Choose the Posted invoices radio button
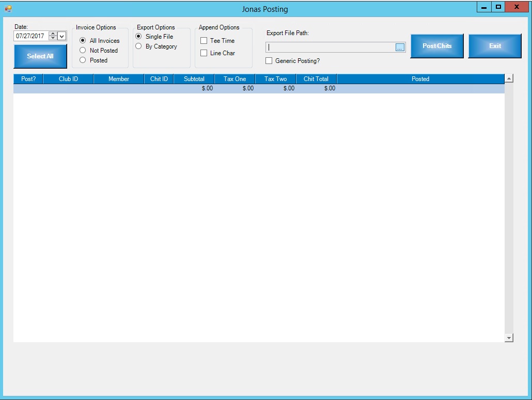Viewport: 532px width, 400px height. click(x=83, y=60)
